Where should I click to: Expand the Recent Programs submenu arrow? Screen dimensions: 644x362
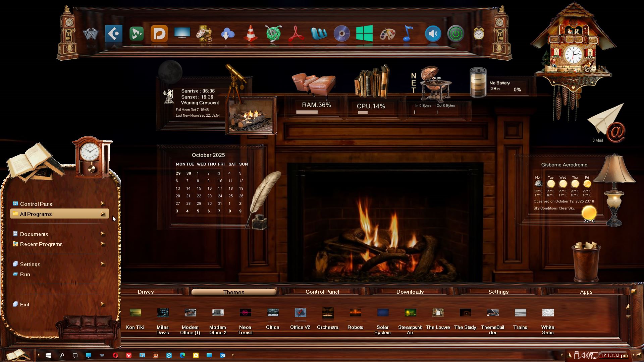103,244
